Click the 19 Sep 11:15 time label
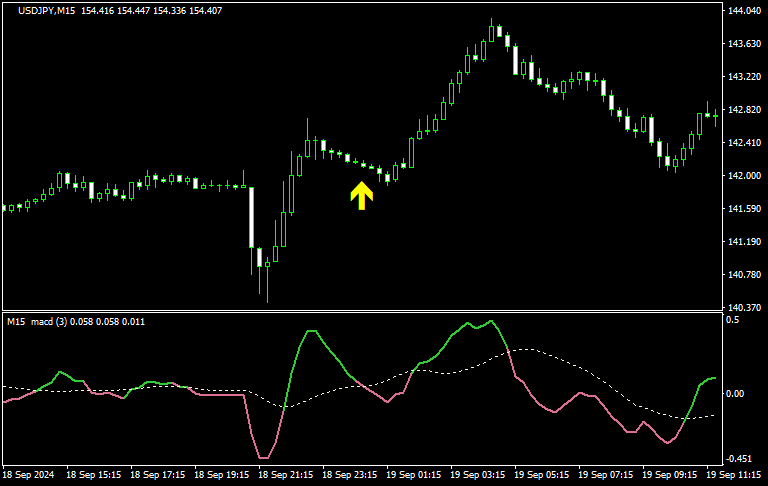 (738, 474)
